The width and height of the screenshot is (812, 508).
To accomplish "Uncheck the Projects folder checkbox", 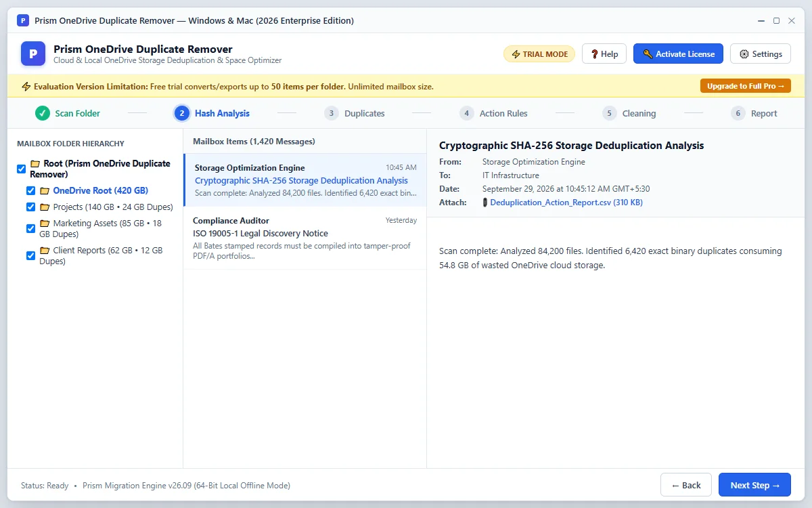I will tap(31, 207).
